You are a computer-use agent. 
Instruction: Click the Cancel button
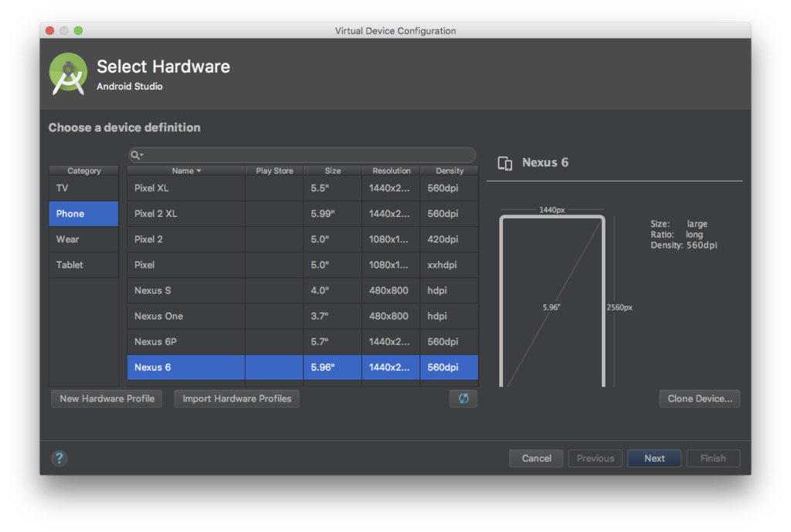click(536, 458)
